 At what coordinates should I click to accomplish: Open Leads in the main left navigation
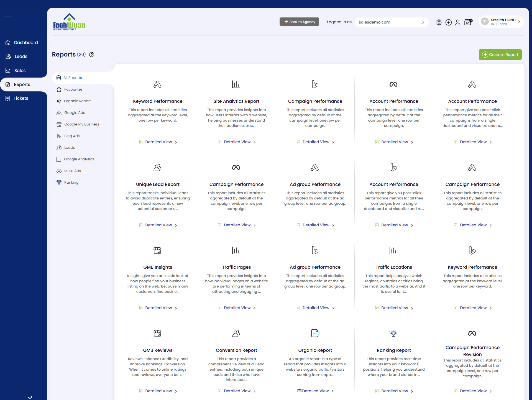(17, 57)
